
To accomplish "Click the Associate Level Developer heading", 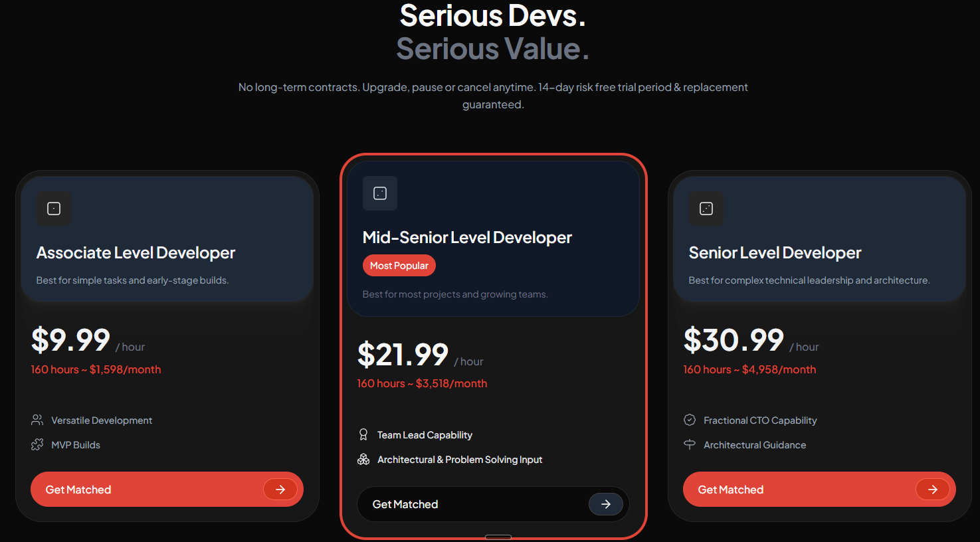I will point(136,253).
